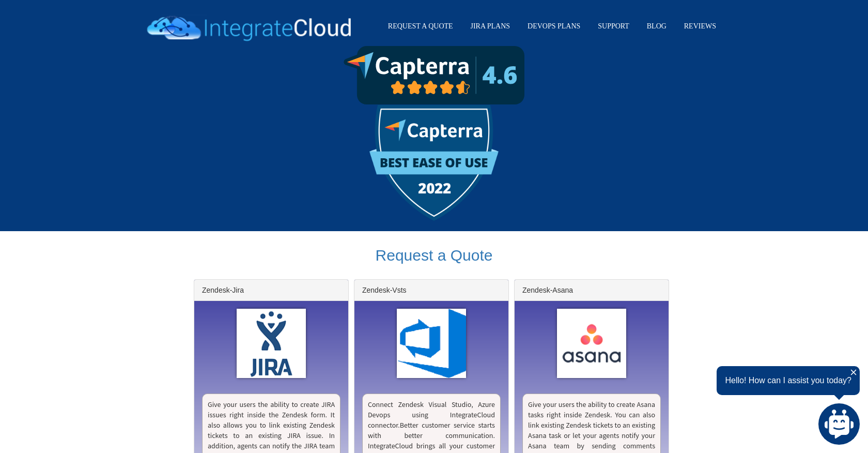Close the chat greeting bubble
The width and height of the screenshot is (868, 453).
click(x=854, y=372)
